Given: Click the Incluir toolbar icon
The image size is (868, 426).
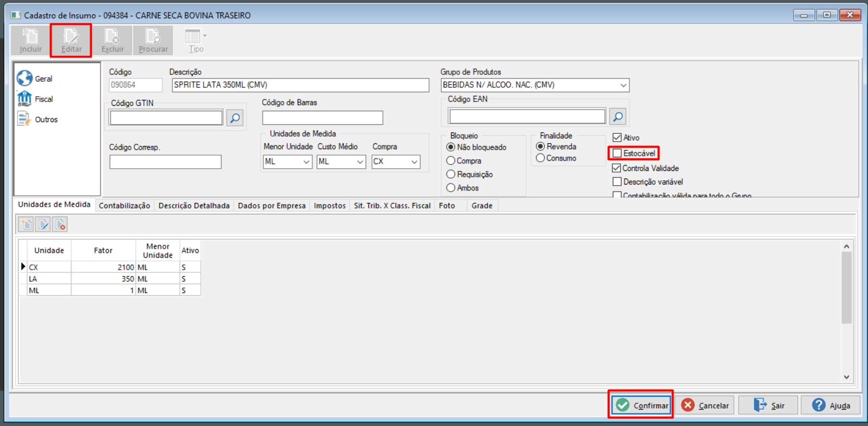Looking at the screenshot, I should [31, 41].
